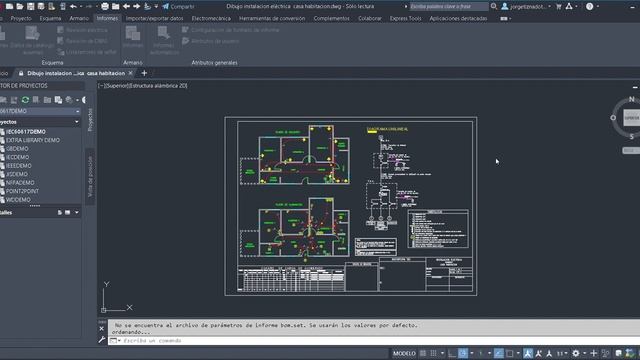640x360 pixels.
Task: Click the plus icon to create new drawing tab
Action: [x=144, y=73]
